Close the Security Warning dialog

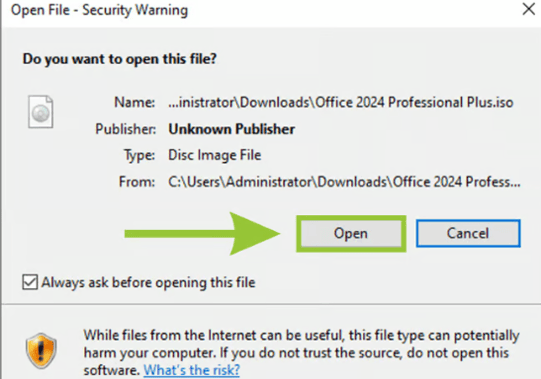click(528, 9)
